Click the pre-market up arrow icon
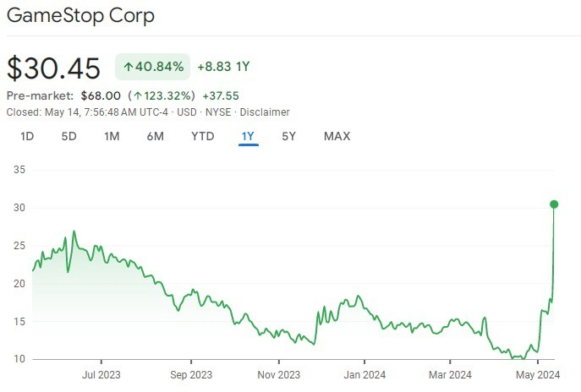 click(138, 95)
